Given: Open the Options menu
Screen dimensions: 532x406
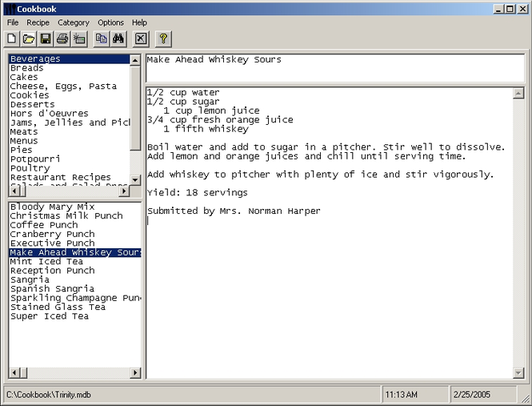Looking at the screenshot, I should click(x=110, y=22).
